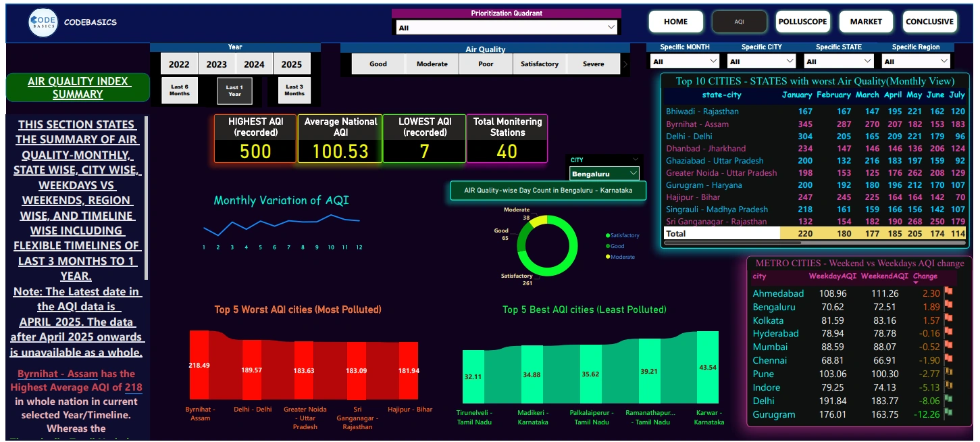This screenshot has height=442, width=980.
Task: Click the Satisfactory legend marker
Action: [x=607, y=235]
